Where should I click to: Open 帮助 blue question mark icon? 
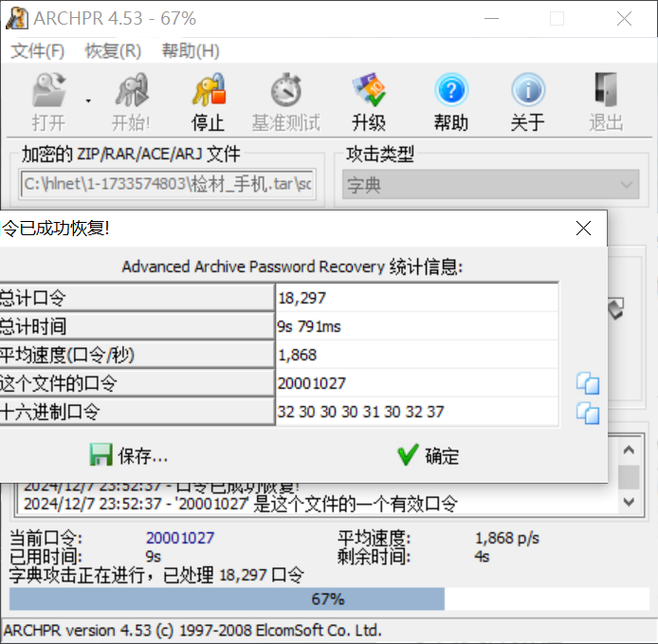(451, 90)
